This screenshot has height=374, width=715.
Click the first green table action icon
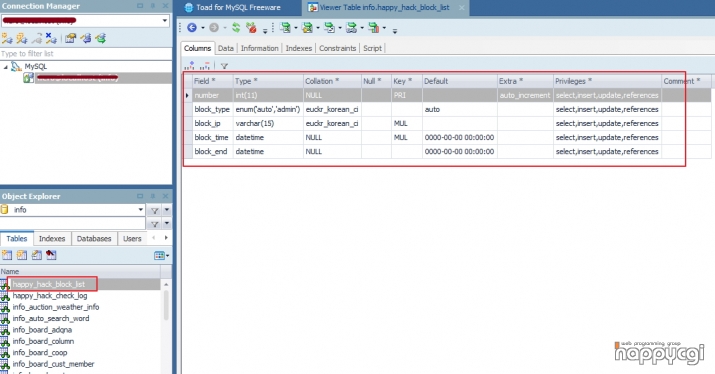pos(285,28)
